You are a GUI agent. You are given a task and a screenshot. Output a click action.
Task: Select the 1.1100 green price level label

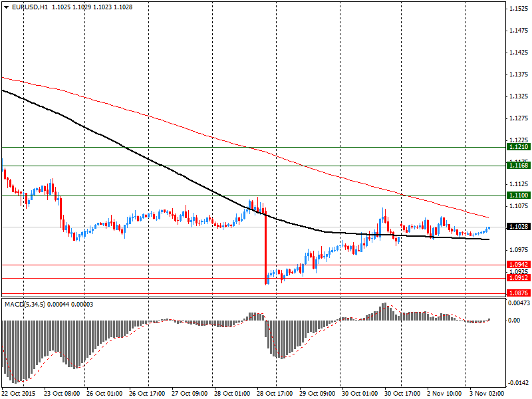coord(519,196)
